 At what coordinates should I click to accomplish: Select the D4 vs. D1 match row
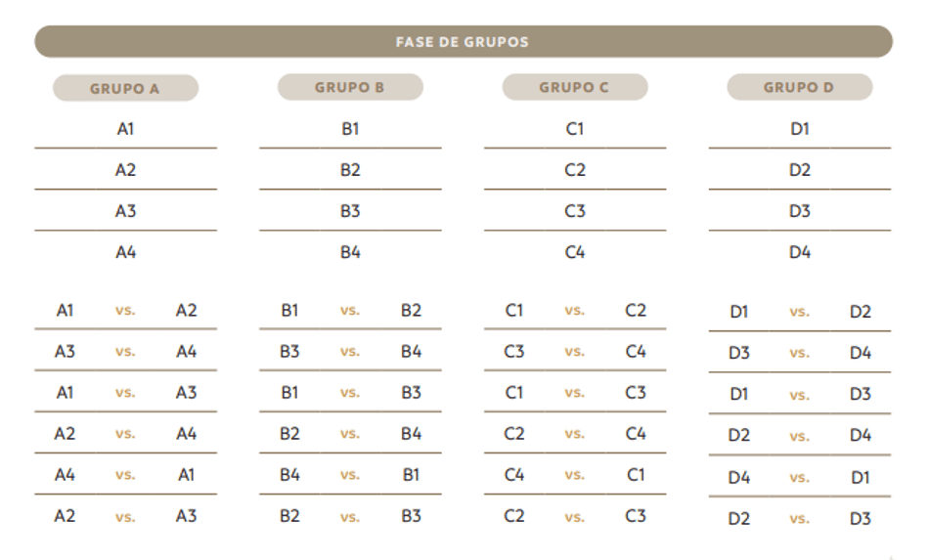(x=799, y=477)
